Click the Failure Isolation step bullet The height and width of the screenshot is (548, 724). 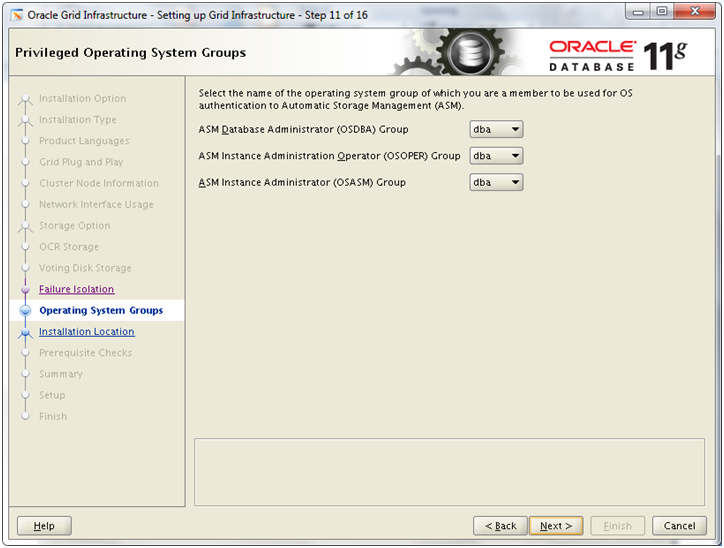click(25, 289)
